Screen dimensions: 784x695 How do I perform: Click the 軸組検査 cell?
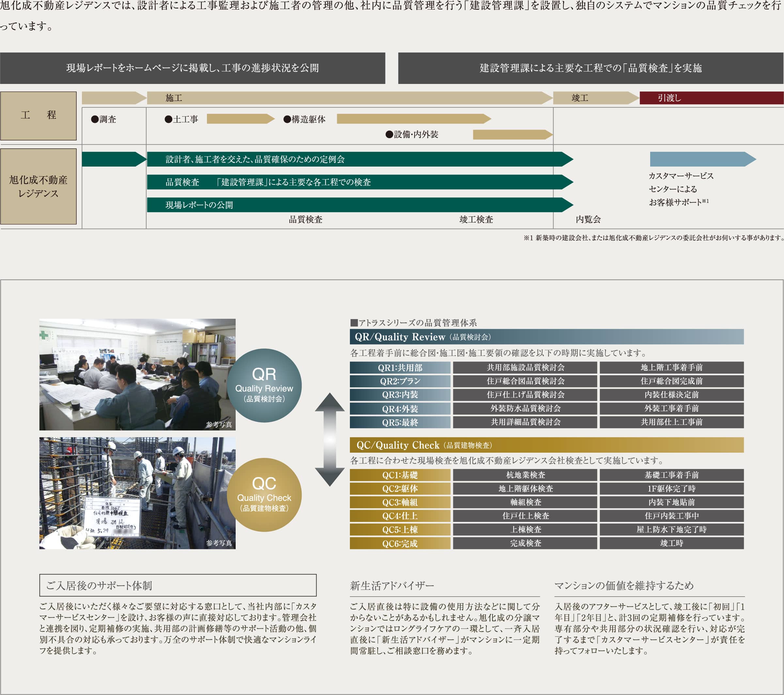pyautogui.click(x=525, y=502)
